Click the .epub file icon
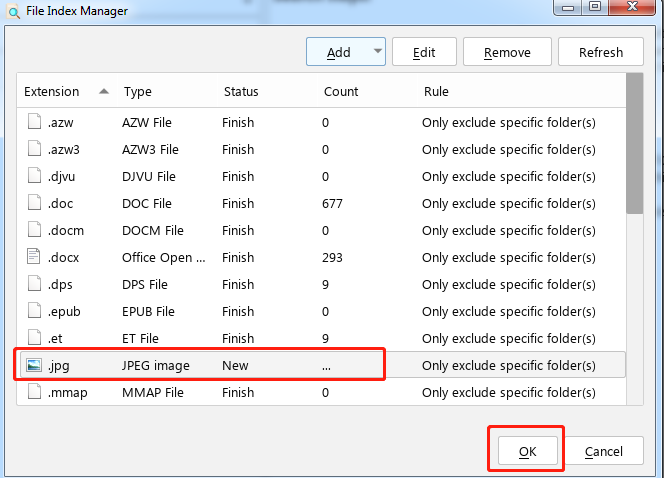The image size is (664, 478). (34, 311)
